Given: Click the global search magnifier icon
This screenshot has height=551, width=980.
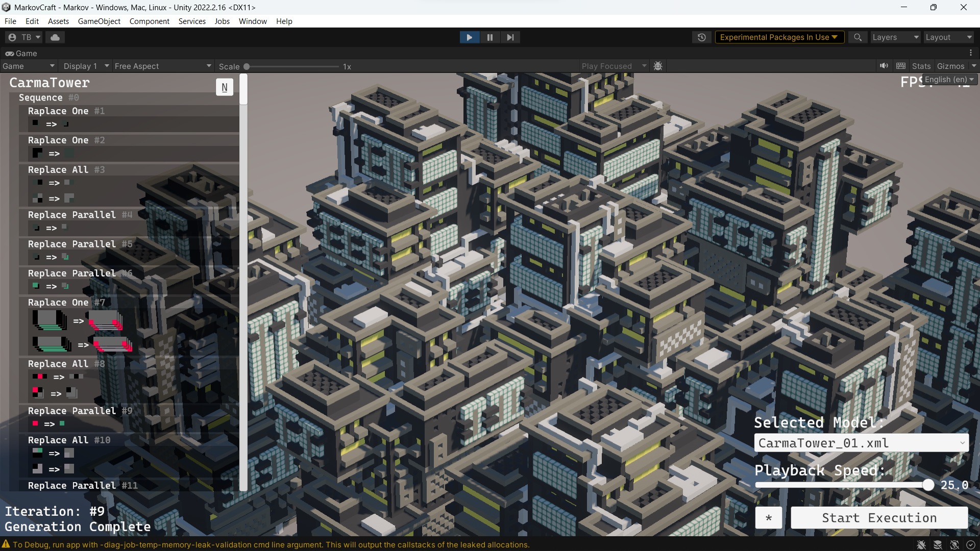Looking at the screenshot, I should coord(857,37).
